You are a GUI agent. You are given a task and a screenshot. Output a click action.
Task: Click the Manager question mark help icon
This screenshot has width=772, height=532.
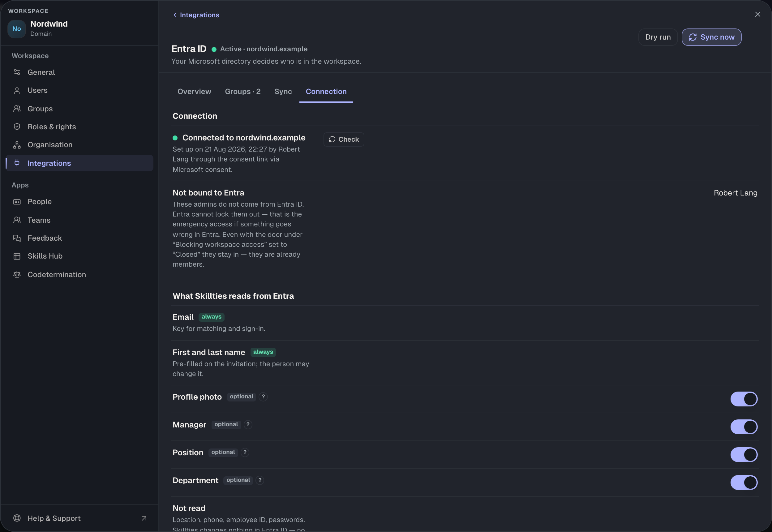click(248, 424)
